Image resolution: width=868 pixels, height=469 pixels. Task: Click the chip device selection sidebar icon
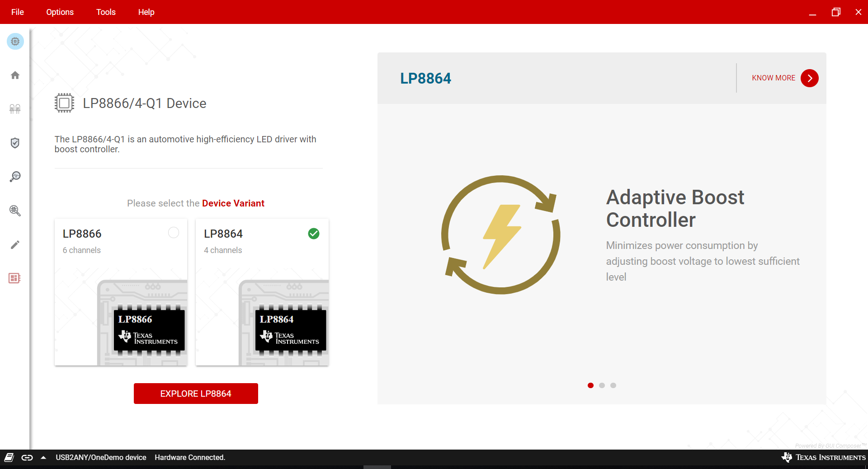[15, 42]
